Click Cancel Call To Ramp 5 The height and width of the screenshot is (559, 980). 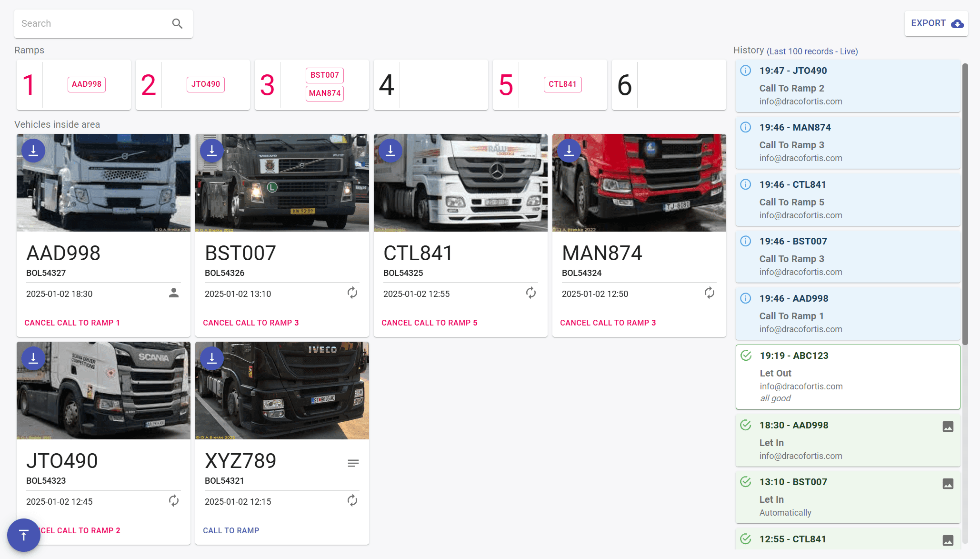pos(429,323)
